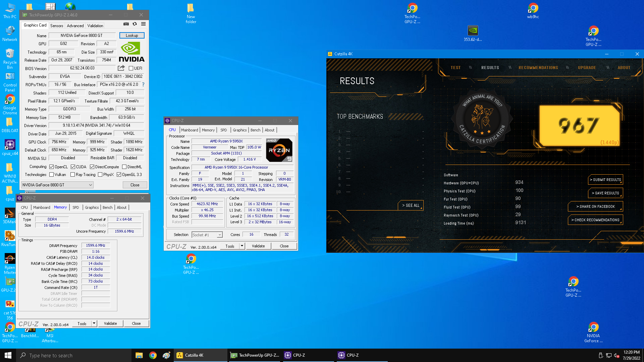Screen dimensions: 644x362
Task: Toggle the DirectCompute checkbox
Action: (x=92, y=167)
